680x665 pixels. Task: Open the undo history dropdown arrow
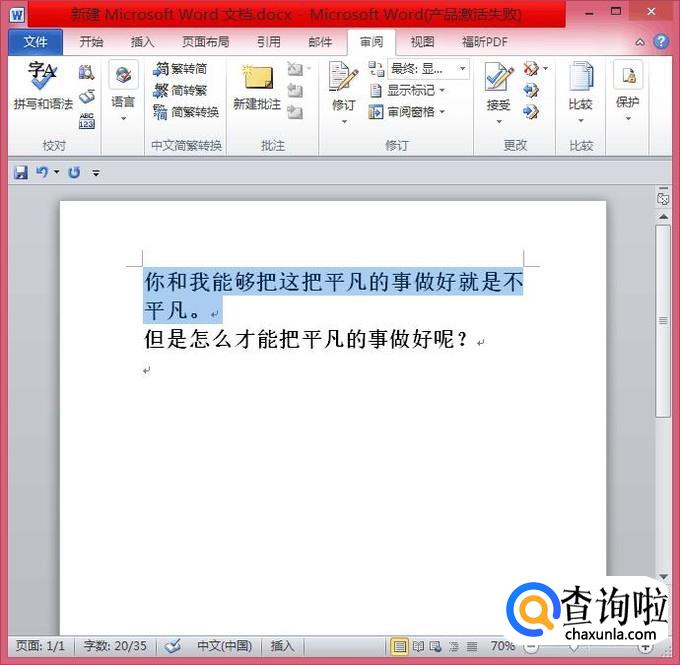56,173
